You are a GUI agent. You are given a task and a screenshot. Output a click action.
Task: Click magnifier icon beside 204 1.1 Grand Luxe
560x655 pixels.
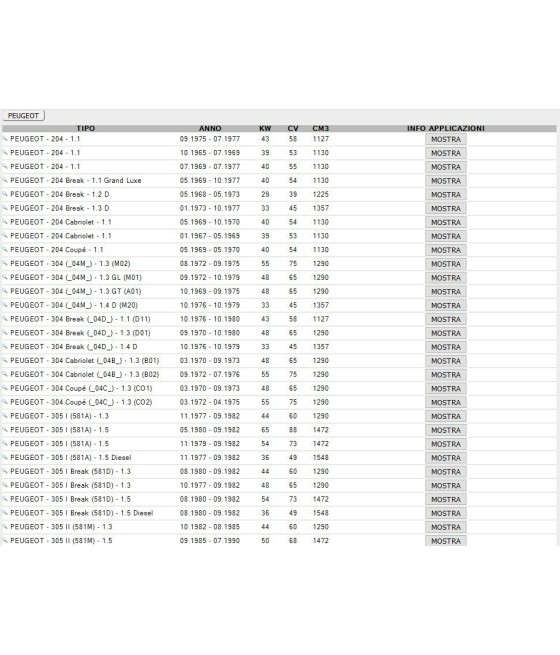(x=5, y=180)
